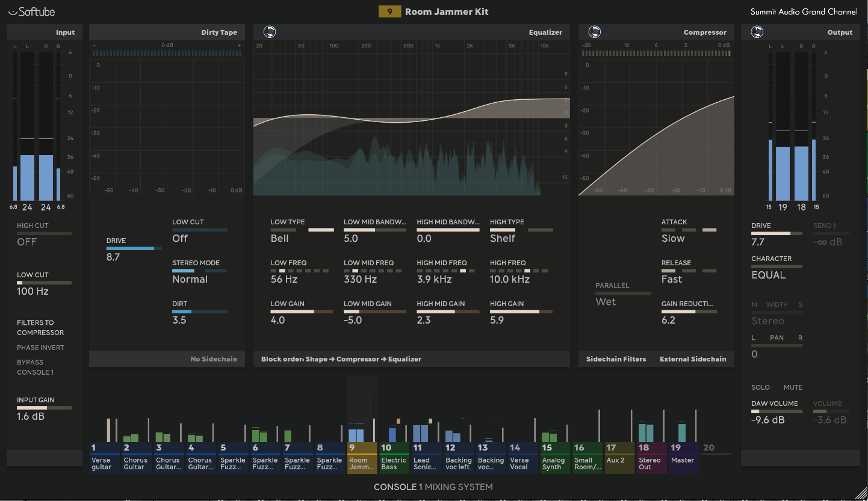Adjust the Input Gain slider

pyautogui.click(x=44, y=408)
